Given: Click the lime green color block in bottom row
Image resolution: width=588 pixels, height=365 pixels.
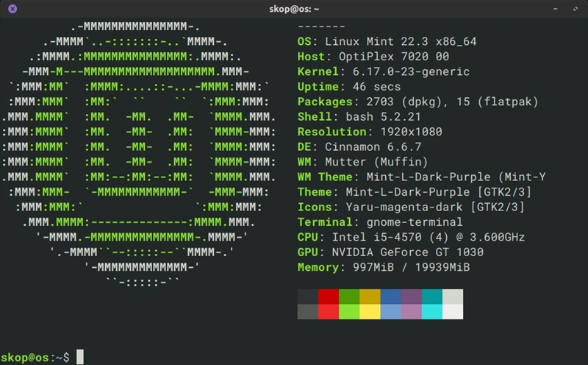Looking at the screenshot, I should [349, 312].
